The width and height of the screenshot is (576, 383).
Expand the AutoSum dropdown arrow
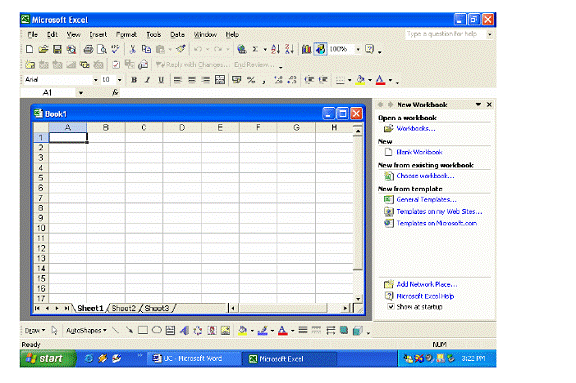tap(265, 49)
